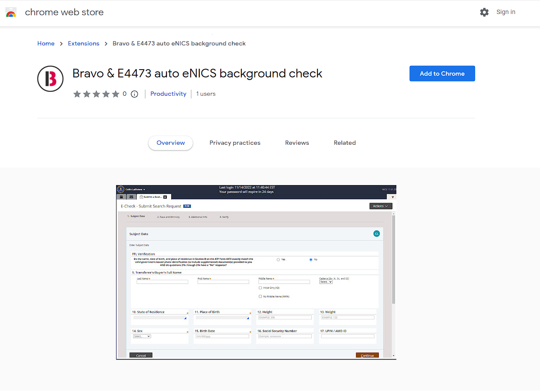Open the Reviews tab

297,143
